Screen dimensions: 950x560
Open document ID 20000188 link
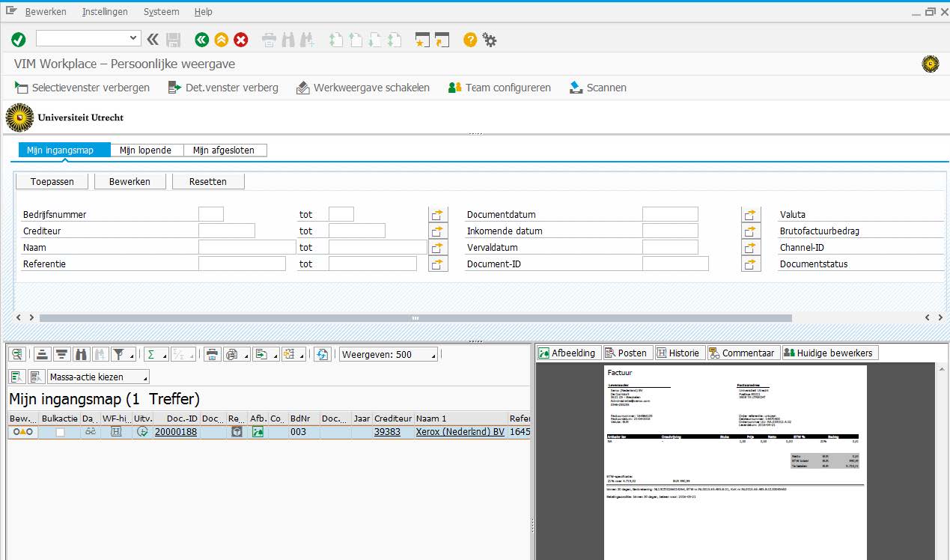(x=176, y=432)
